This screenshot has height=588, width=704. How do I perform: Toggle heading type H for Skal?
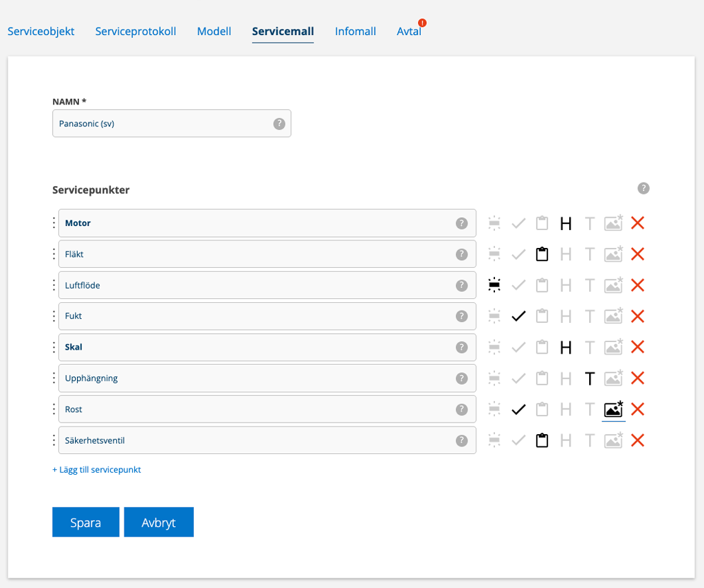click(x=566, y=348)
